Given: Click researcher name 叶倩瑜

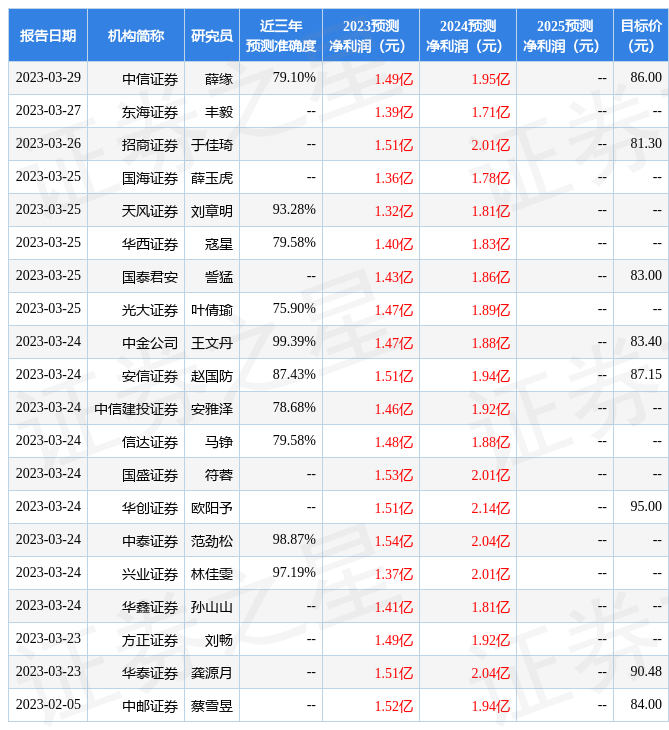Looking at the screenshot, I should (x=212, y=311).
